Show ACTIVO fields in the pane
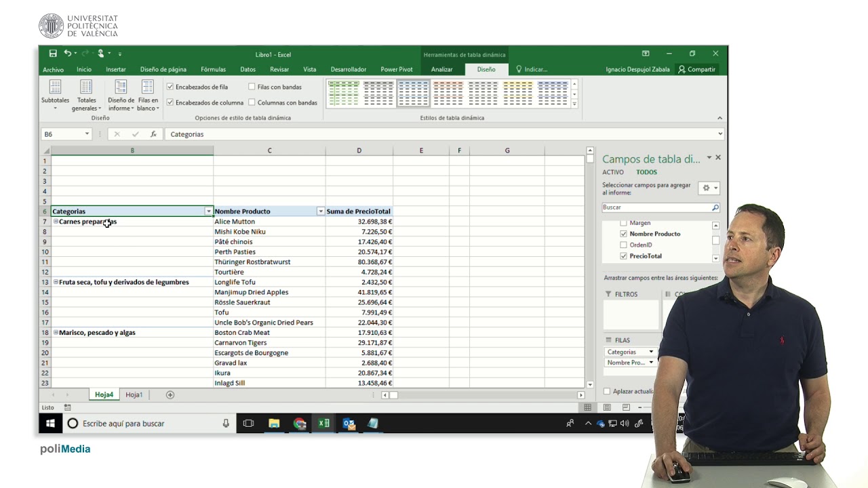868x488 pixels. pos(613,172)
